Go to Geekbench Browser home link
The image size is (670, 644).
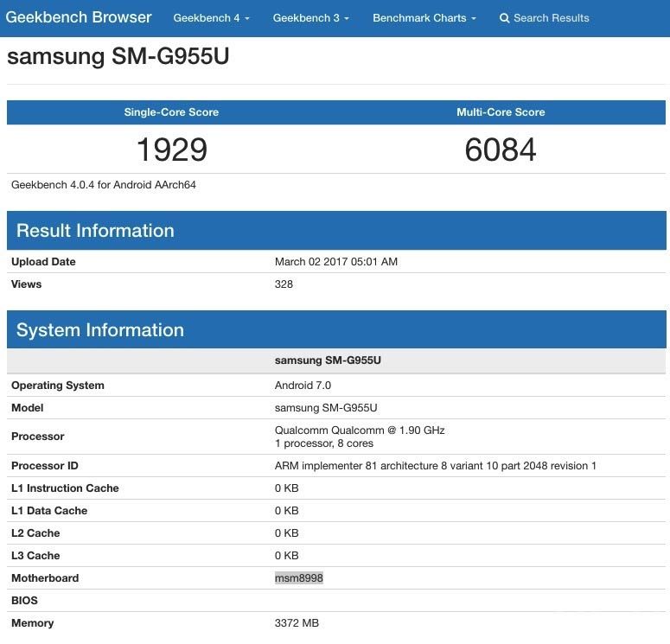click(x=79, y=17)
